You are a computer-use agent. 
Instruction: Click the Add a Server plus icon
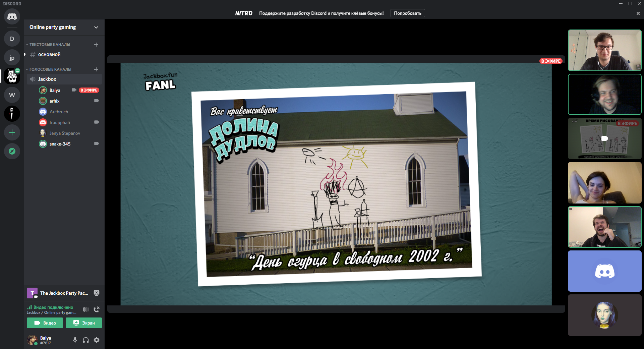pos(12,132)
